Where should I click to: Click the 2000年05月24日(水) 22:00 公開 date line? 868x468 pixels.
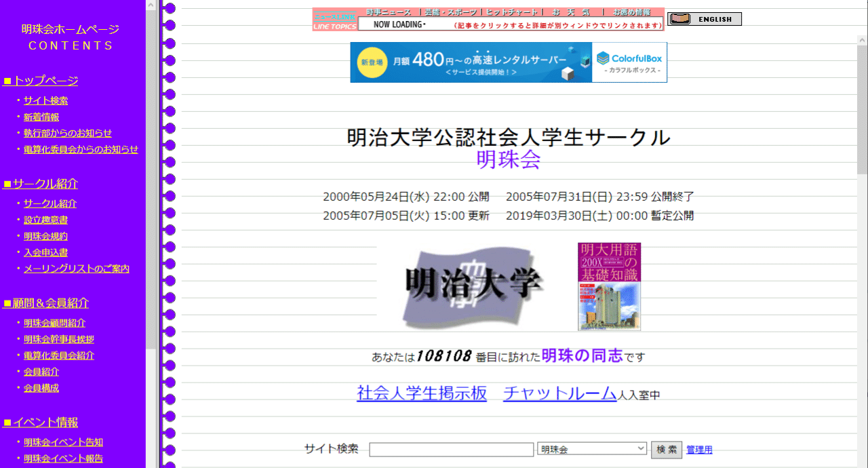coord(406,197)
